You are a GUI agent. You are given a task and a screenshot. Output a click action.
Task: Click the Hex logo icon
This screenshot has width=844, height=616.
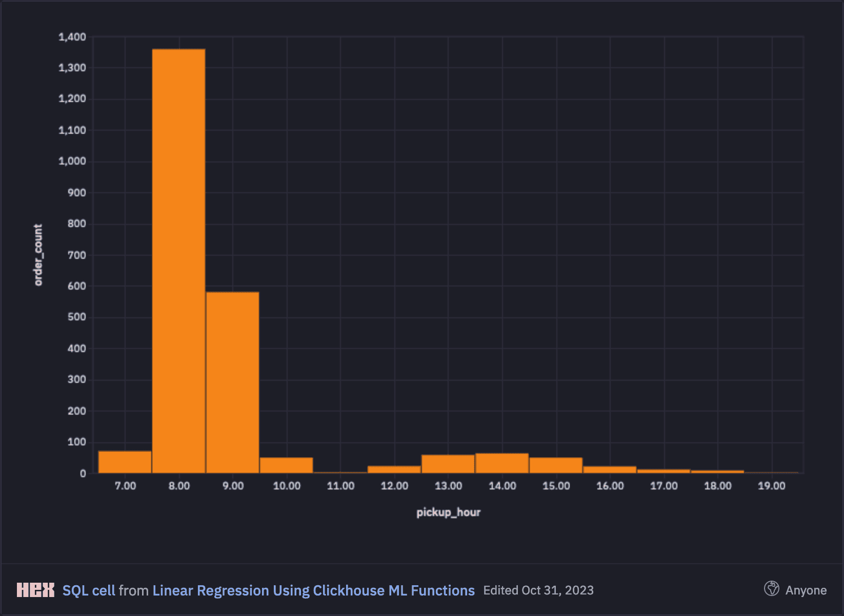click(35, 590)
